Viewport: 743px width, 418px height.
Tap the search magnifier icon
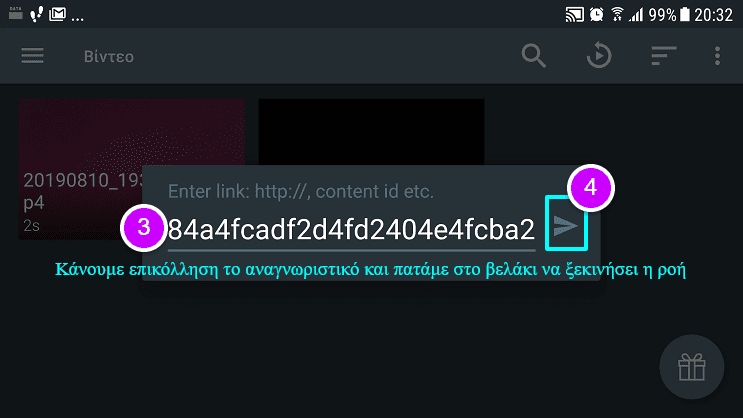click(x=534, y=56)
